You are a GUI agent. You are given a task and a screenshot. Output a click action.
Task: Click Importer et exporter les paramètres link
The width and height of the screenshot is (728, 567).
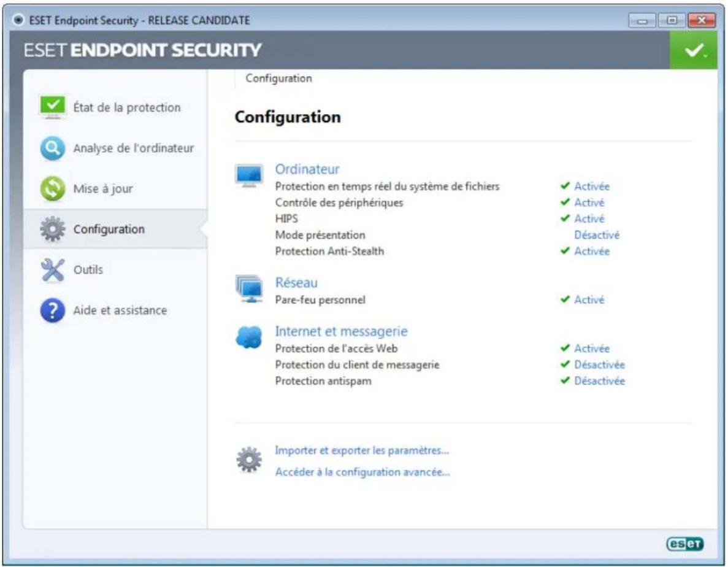(x=362, y=450)
